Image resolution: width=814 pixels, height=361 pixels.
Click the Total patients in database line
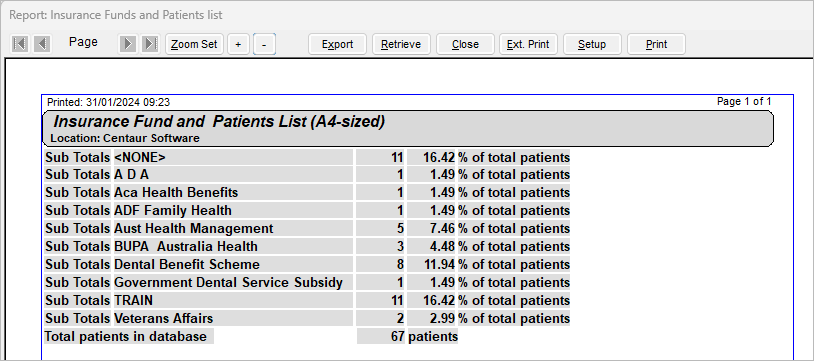coord(251,337)
